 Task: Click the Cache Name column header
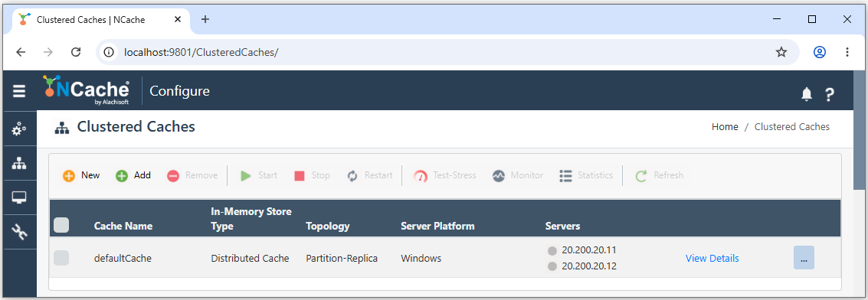pos(123,226)
